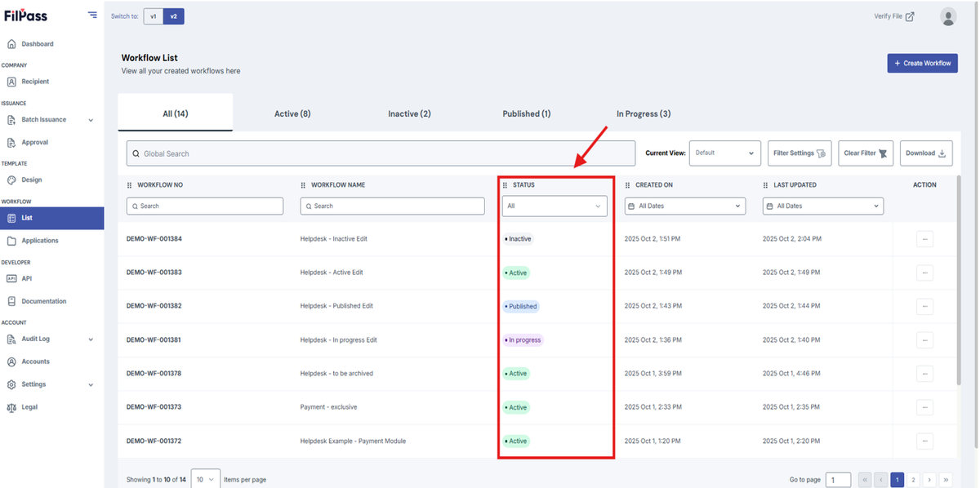Open action menu for DEMO-WF-001372
Viewport: 980px width, 488px height.
click(924, 441)
